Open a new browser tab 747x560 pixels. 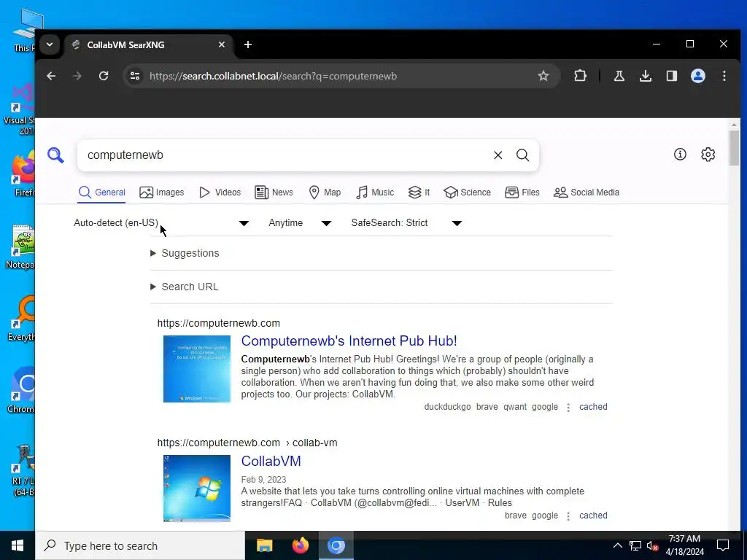point(248,44)
